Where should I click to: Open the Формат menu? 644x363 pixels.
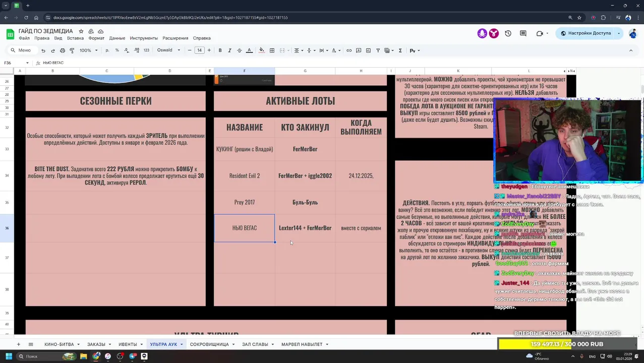coord(96,38)
